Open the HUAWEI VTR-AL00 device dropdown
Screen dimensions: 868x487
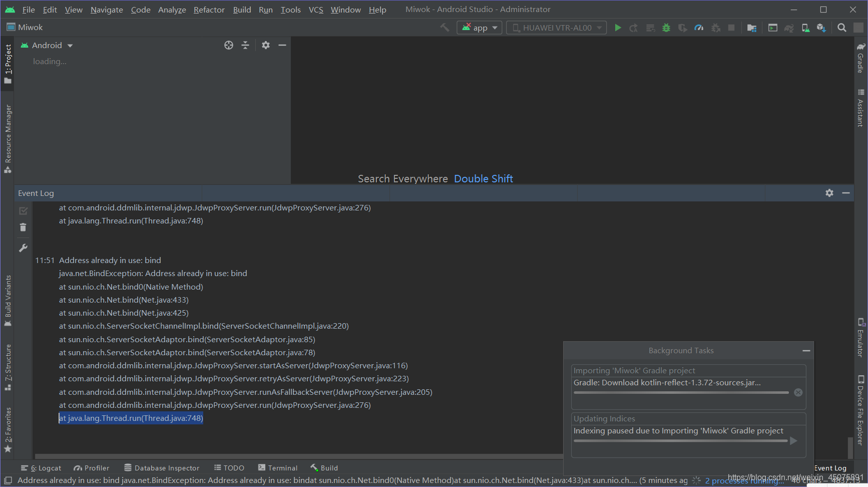557,28
